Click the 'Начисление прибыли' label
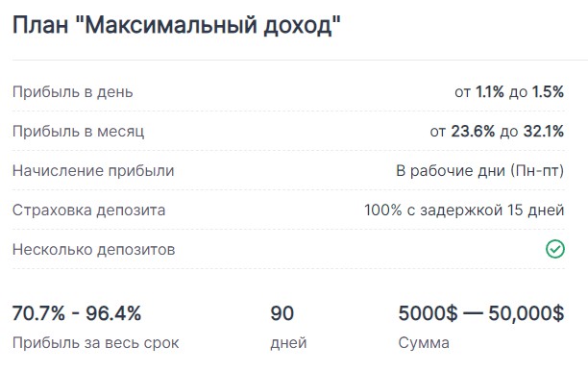This screenshot has width=588, height=371. 93,171
